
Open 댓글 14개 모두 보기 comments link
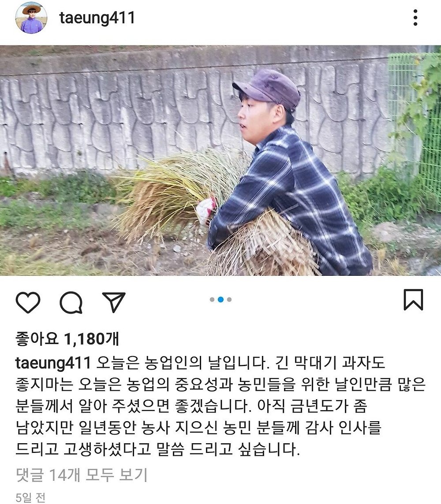(x=82, y=475)
